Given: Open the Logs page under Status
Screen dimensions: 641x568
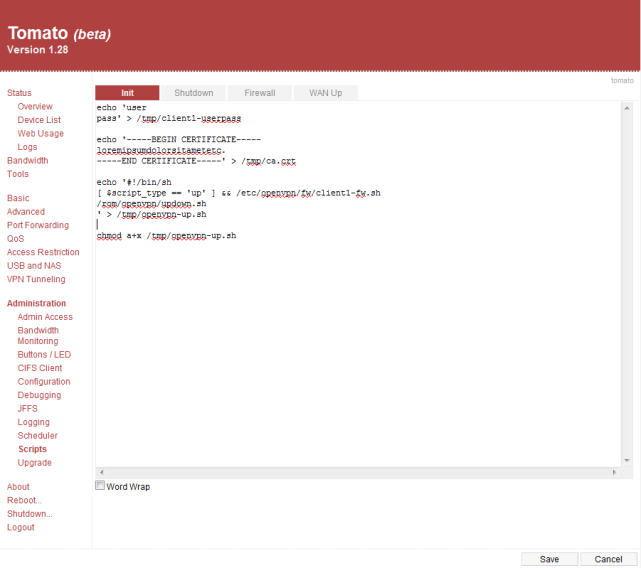Looking at the screenshot, I should click(27, 147).
